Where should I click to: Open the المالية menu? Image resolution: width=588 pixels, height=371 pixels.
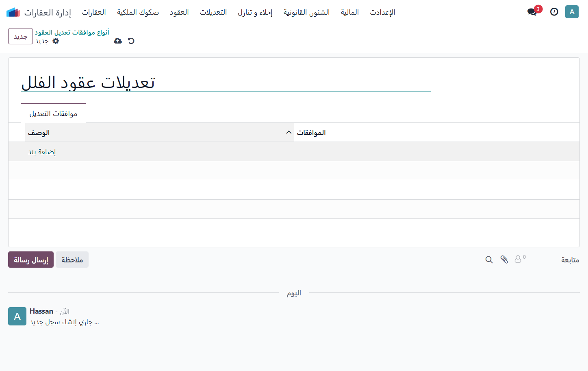(350, 12)
